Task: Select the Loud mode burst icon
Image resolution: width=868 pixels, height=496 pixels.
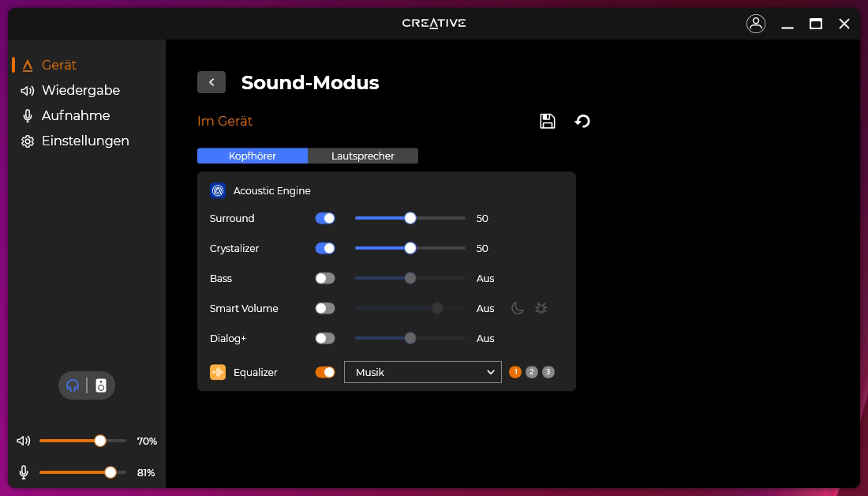Action: click(x=541, y=308)
